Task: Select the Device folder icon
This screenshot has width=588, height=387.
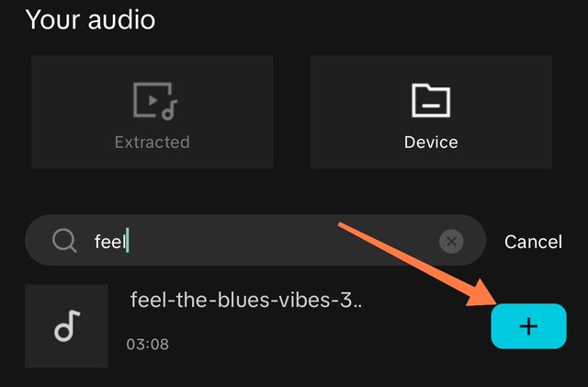Action: click(431, 100)
